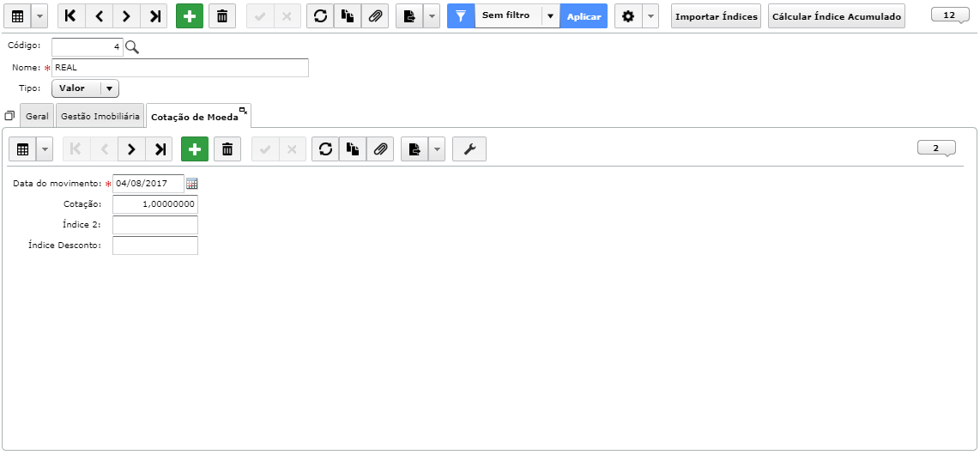980x455 pixels.
Task: Click the Código input field
Action: (88, 47)
